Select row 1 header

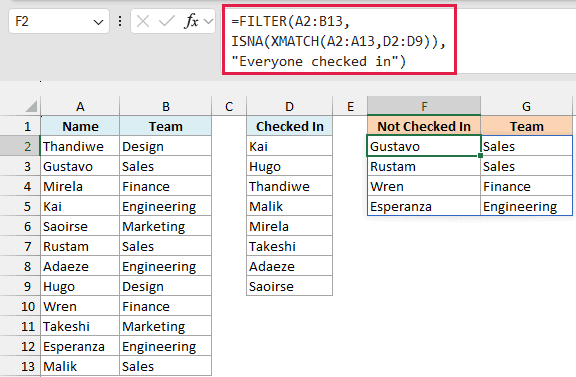tap(20, 126)
